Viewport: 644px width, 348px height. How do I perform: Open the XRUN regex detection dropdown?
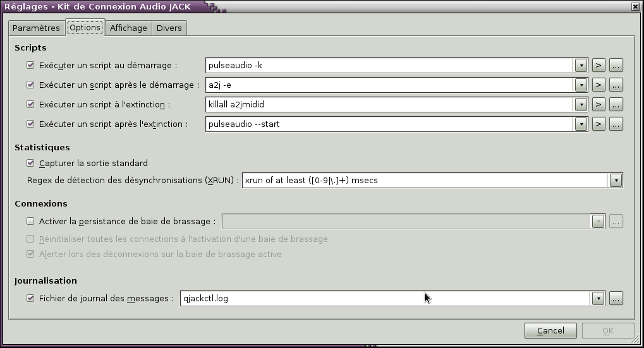pos(616,180)
